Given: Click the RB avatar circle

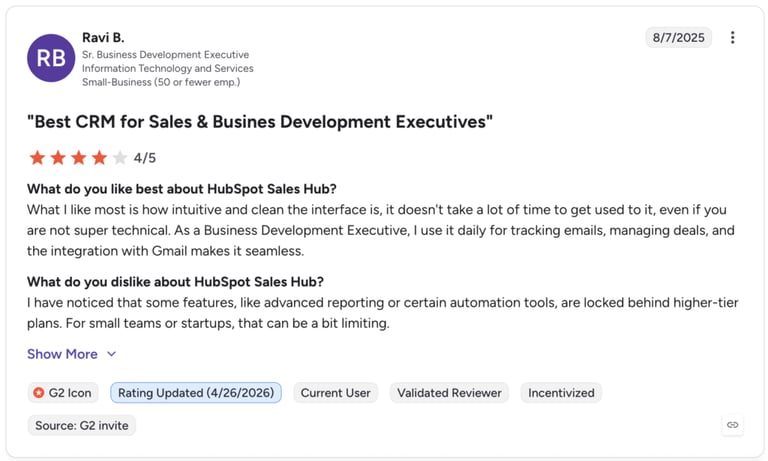Looking at the screenshot, I should (x=51, y=58).
